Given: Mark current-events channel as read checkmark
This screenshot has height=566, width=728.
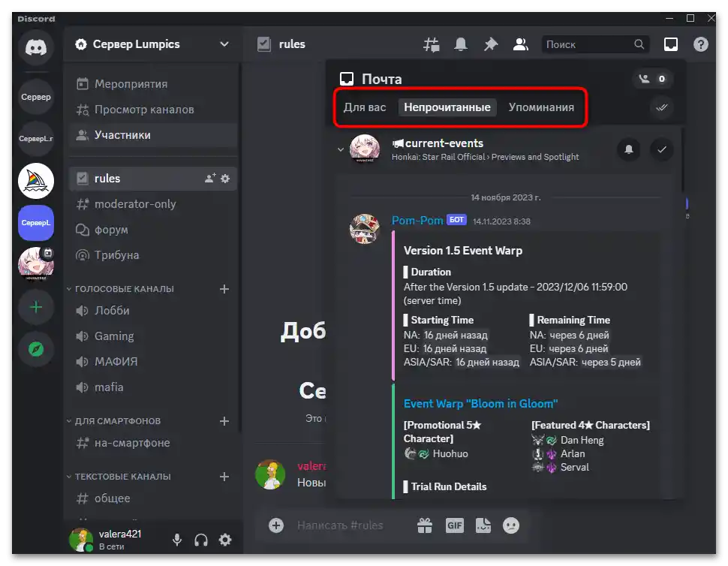Looking at the screenshot, I should click(662, 149).
